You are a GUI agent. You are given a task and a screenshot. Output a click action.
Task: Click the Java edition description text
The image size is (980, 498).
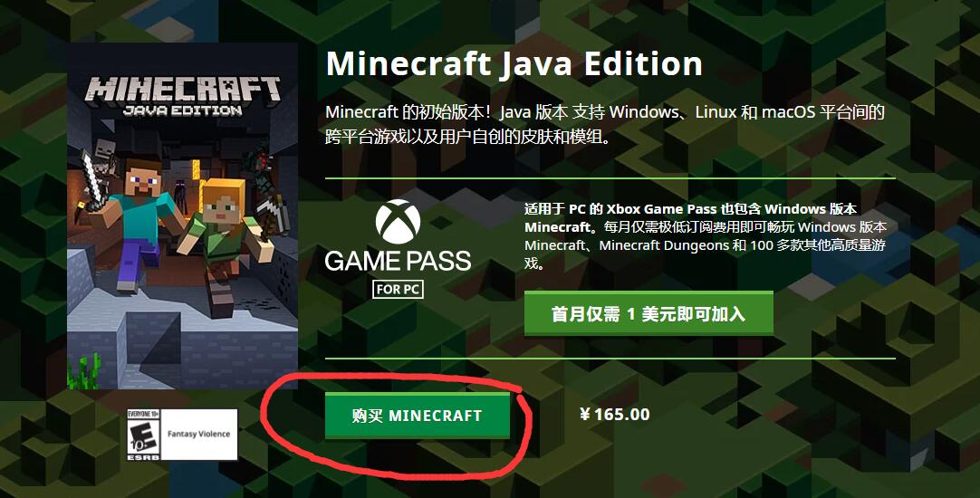click(605, 124)
